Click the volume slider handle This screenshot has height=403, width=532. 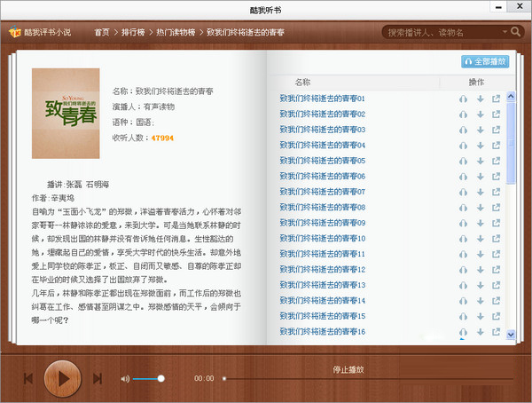coord(160,379)
